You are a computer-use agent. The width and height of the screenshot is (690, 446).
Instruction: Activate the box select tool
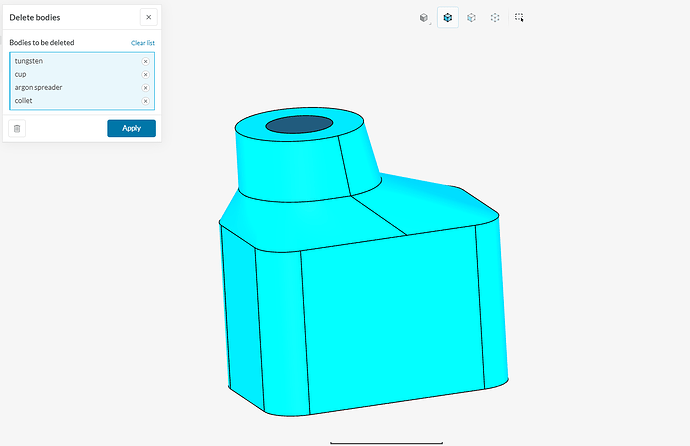pos(519,18)
